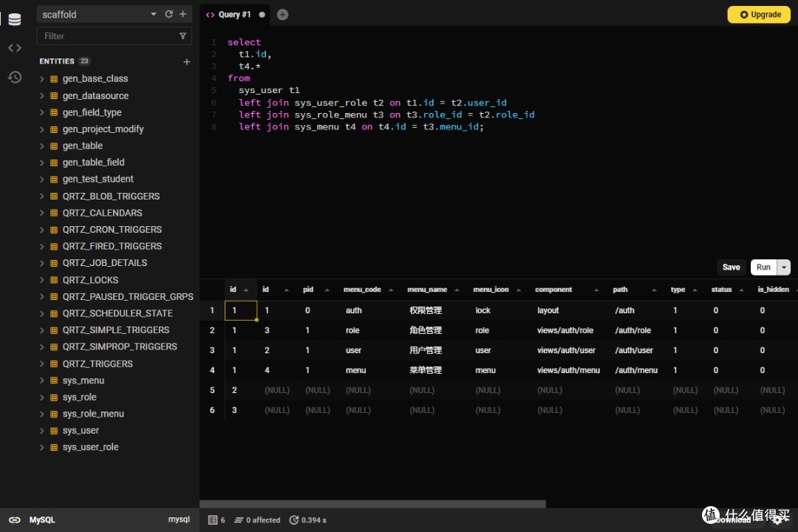Refresh the scaffold database list
The width and height of the screenshot is (798, 532).
(168, 14)
